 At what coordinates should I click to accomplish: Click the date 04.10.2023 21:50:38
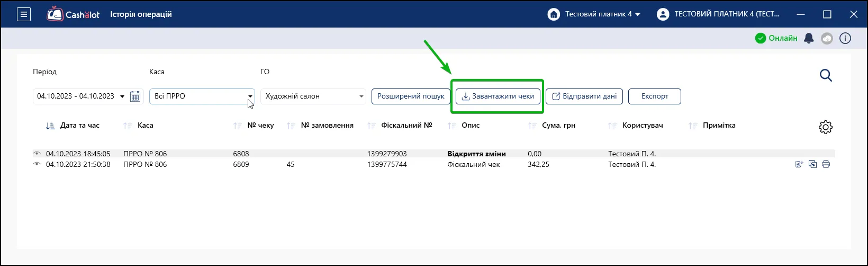(x=78, y=164)
